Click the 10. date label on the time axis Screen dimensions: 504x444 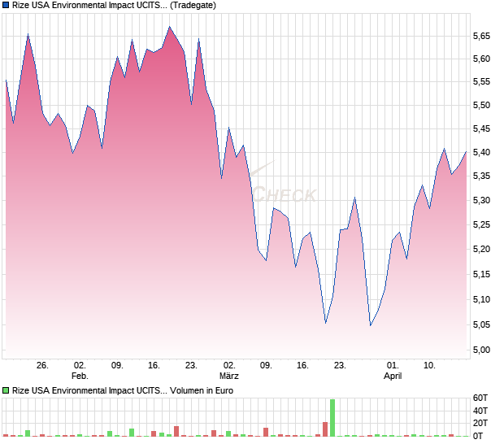(x=429, y=366)
